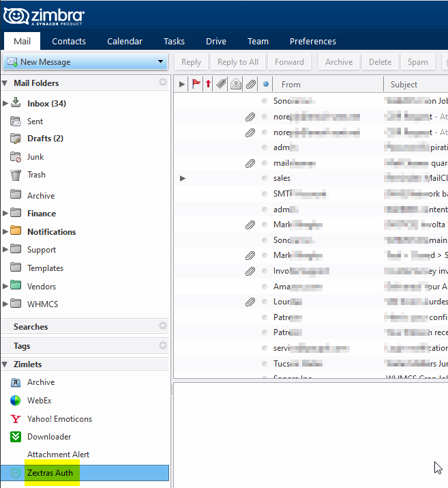This screenshot has width=448, height=488.
Task: Open the Archive zimlet
Action: click(x=41, y=382)
